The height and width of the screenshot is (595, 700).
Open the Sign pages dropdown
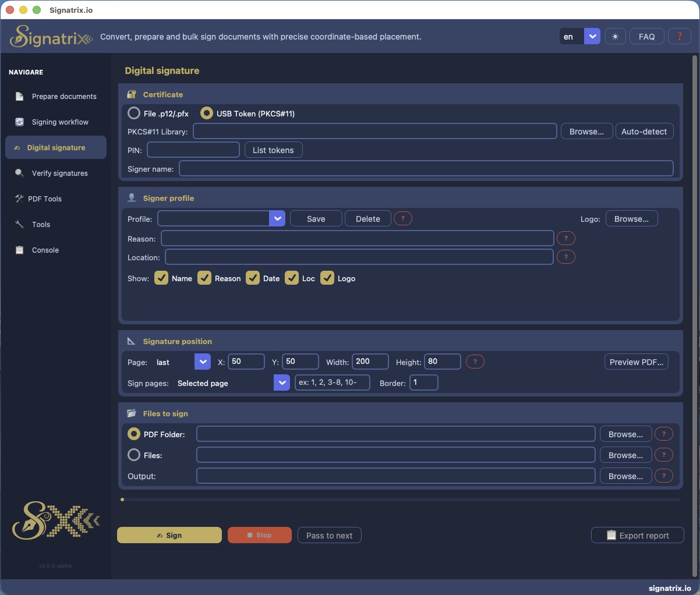coord(281,382)
